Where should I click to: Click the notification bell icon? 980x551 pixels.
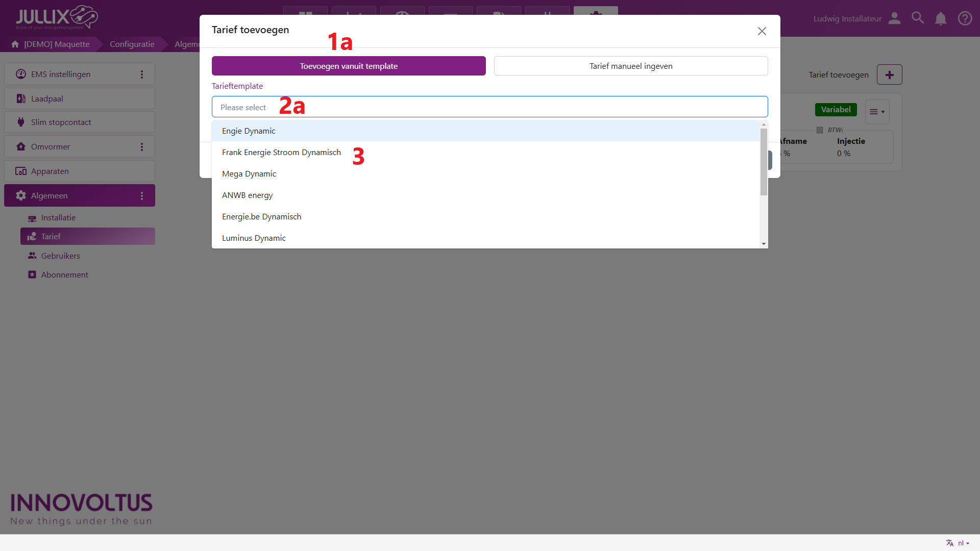click(941, 19)
